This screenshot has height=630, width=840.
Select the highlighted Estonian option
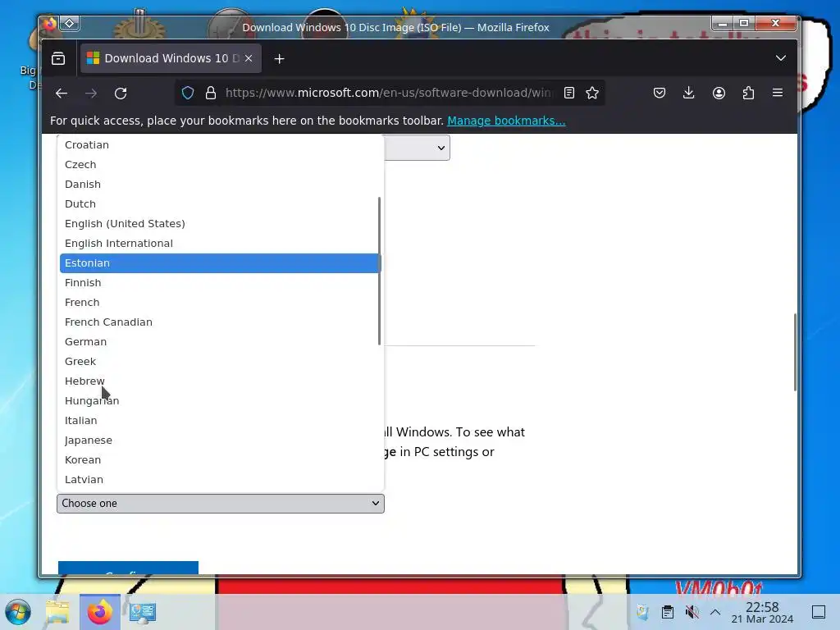coord(220,263)
